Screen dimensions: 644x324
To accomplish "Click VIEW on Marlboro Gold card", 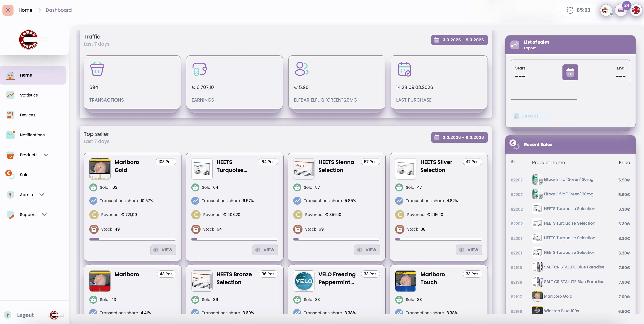I will (163, 250).
